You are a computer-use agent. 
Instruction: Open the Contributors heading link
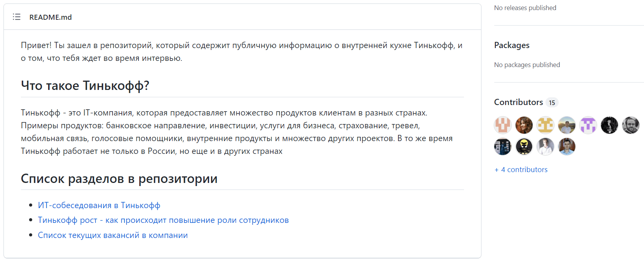tap(518, 102)
